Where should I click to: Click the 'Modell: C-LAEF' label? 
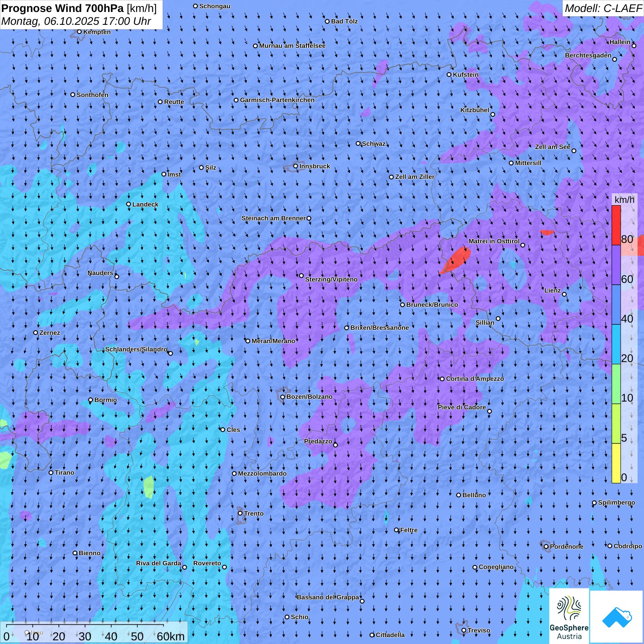pyautogui.click(x=603, y=8)
